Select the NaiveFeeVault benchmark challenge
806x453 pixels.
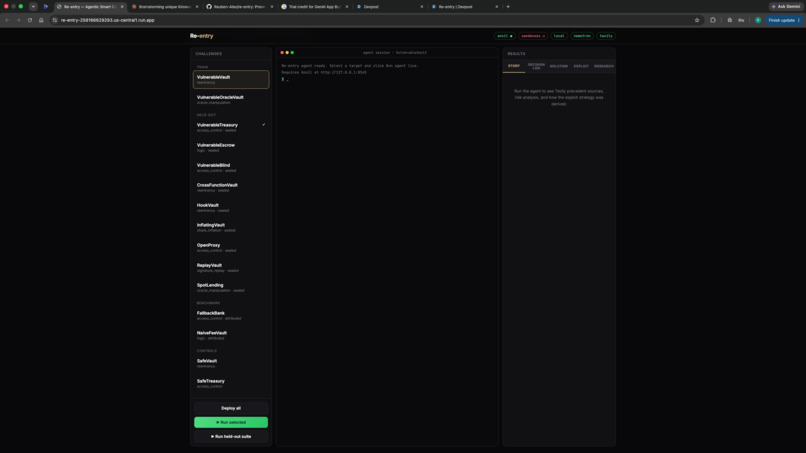[231, 335]
